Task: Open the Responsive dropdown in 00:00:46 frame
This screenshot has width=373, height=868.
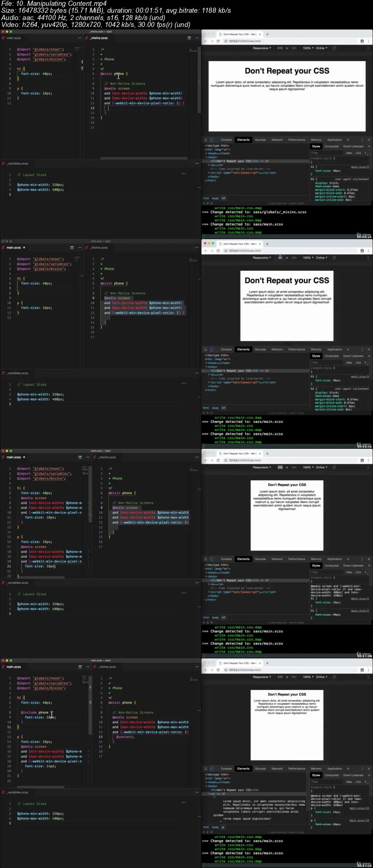Action: pyautogui.click(x=262, y=258)
